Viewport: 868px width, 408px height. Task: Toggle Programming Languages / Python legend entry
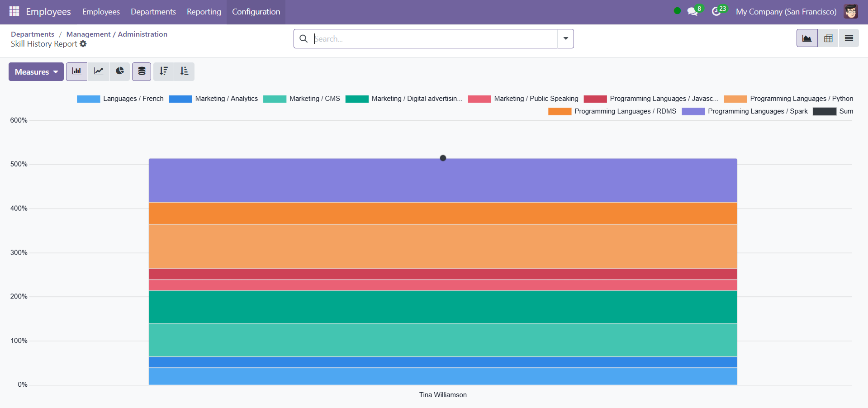789,99
